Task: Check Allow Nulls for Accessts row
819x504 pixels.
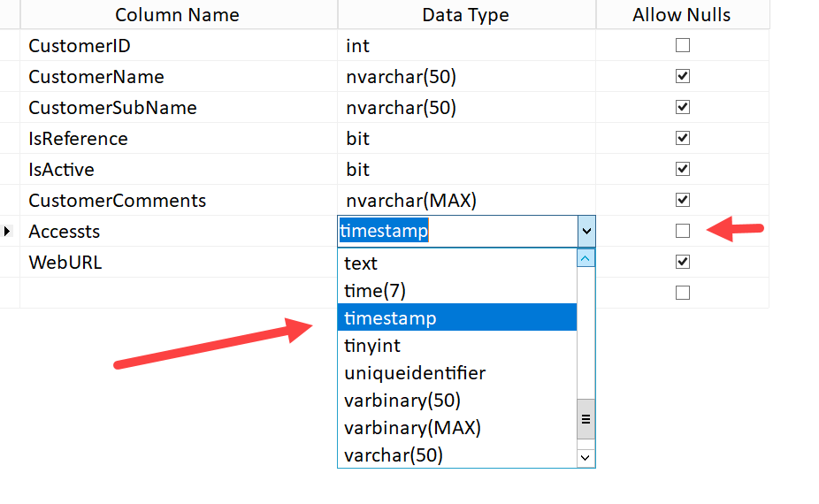Action: (x=682, y=231)
